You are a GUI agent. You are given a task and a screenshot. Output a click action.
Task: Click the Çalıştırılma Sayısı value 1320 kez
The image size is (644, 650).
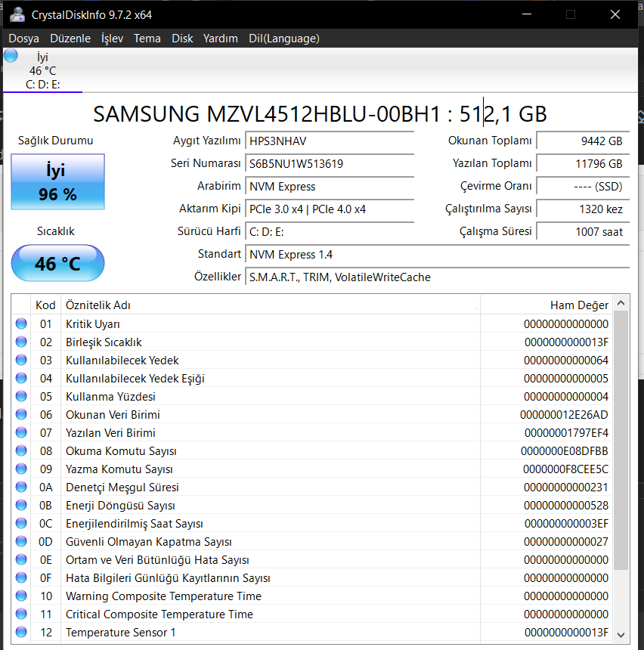point(583,209)
